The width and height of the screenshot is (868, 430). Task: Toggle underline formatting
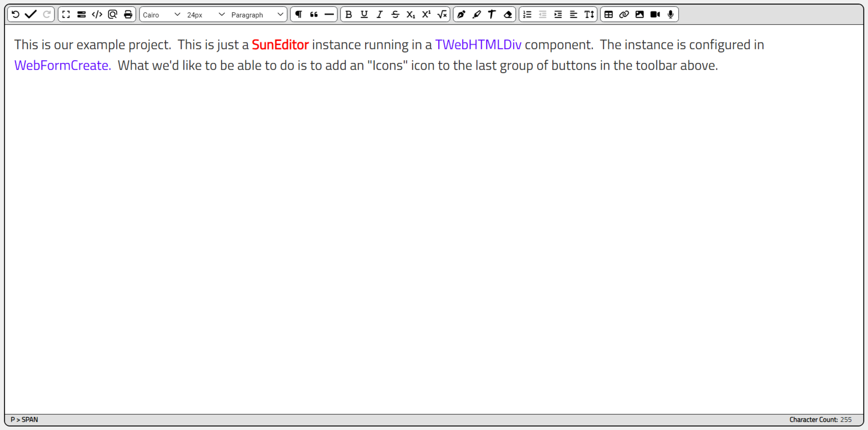pyautogui.click(x=364, y=14)
